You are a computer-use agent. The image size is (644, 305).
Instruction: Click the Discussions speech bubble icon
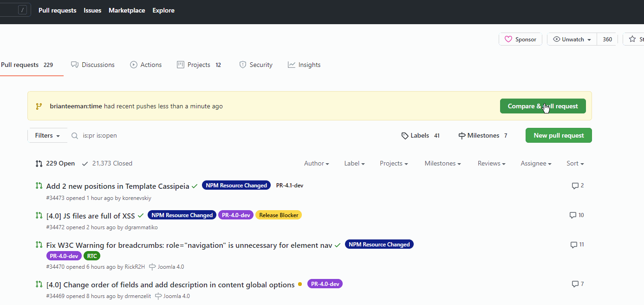click(74, 65)
